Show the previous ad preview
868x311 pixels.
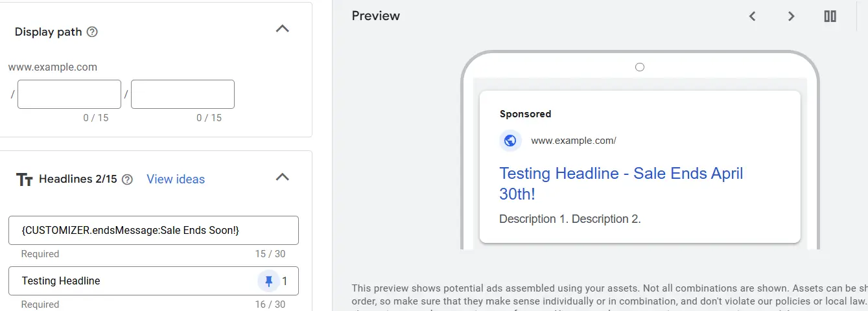point(753,16)
